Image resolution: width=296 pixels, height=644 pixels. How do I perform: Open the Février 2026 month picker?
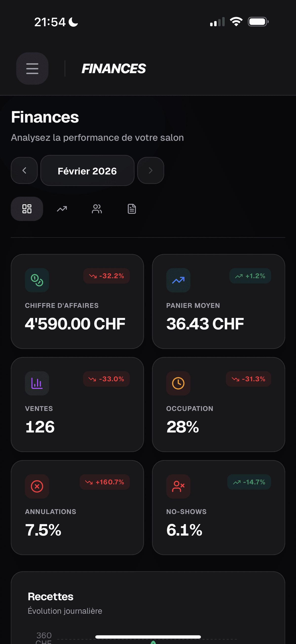tap(87, 170)
